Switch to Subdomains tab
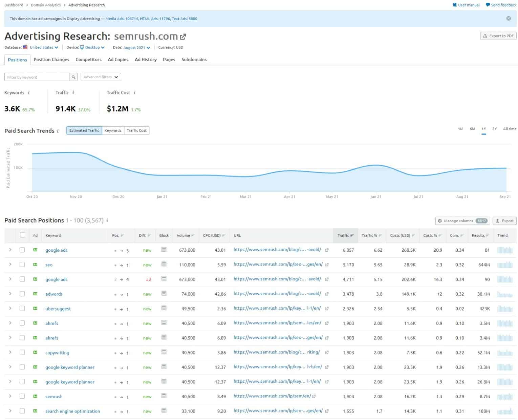This screenshot has height=420, width=518. [194, 60]
